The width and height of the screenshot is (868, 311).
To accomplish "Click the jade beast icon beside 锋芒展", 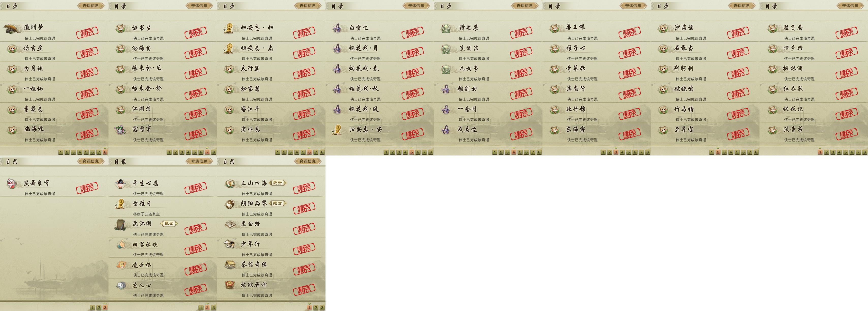I will coord(446,29).
